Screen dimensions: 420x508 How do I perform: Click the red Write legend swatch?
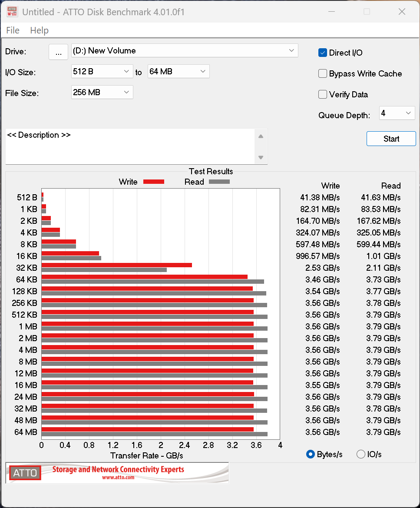pos(153,182)
